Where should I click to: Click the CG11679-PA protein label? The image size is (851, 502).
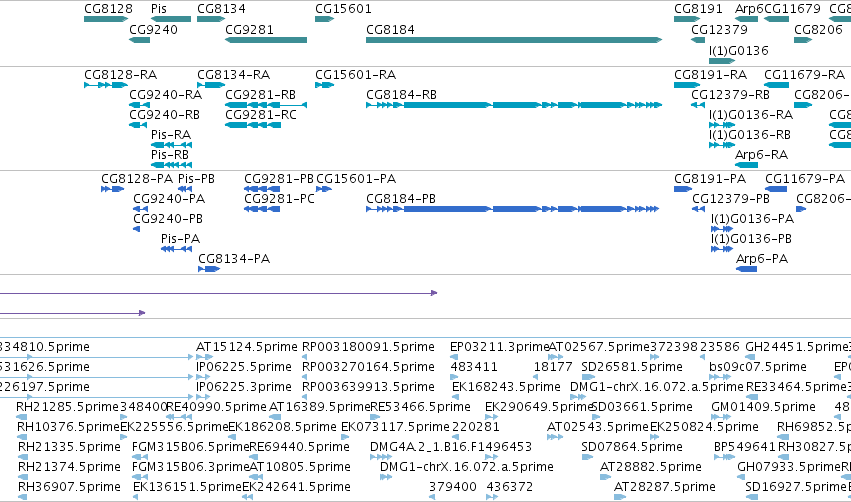click(x=805, y=179)
